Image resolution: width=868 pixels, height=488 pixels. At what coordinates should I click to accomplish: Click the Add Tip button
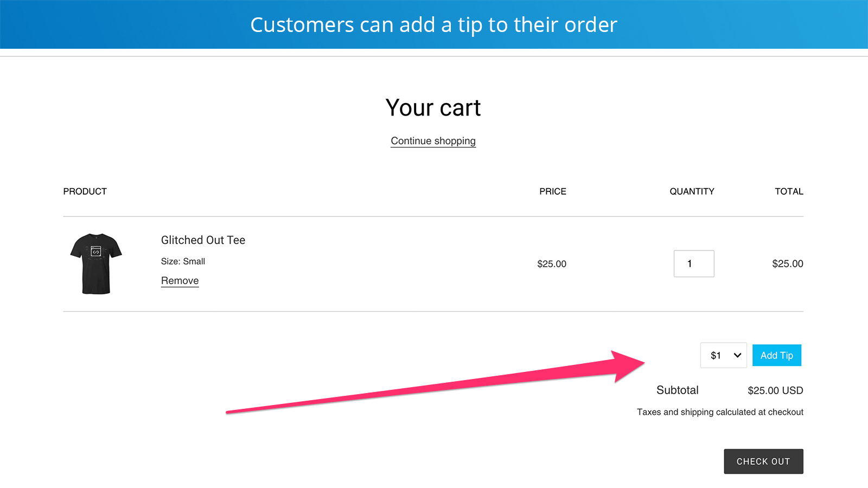click(777, 355)
